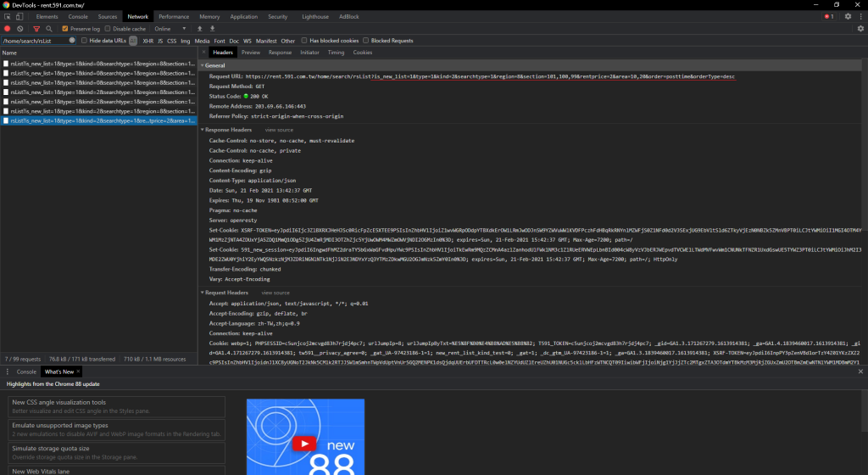This screenshot has width=868, height=475.
Task: Filter requests by XHR
Action: [x=147, y=41]
